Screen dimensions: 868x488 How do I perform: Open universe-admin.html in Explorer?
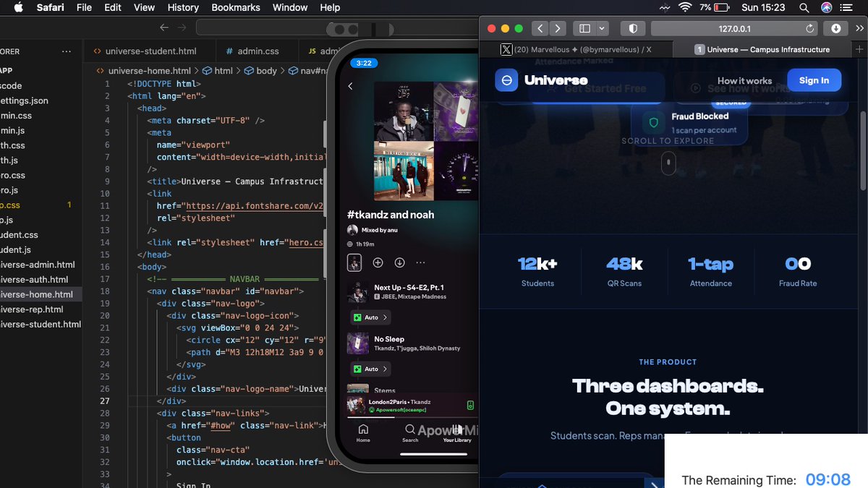pyautogui.click(x=38, y=265)
